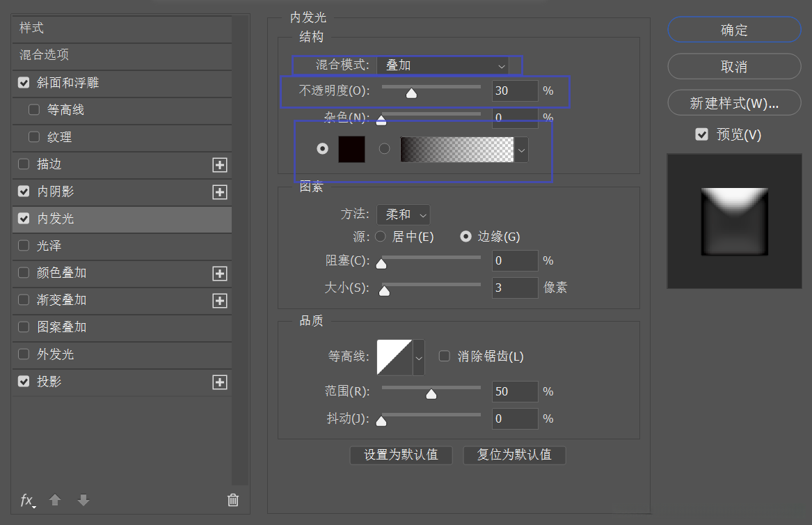The image size is (812, 525).
Task: Enable the 消除锯齿(L) checkbox
Action: coord(444,355)
